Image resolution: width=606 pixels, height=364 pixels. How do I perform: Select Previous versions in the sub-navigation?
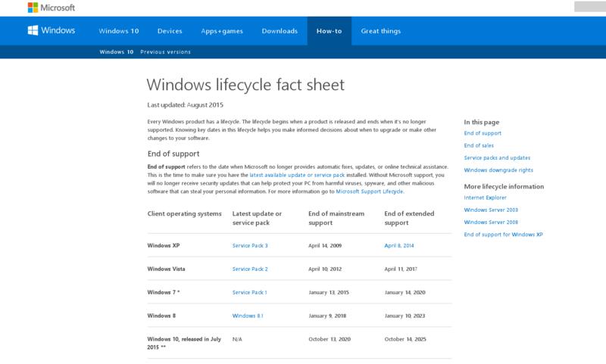click(x=165, y=51)
